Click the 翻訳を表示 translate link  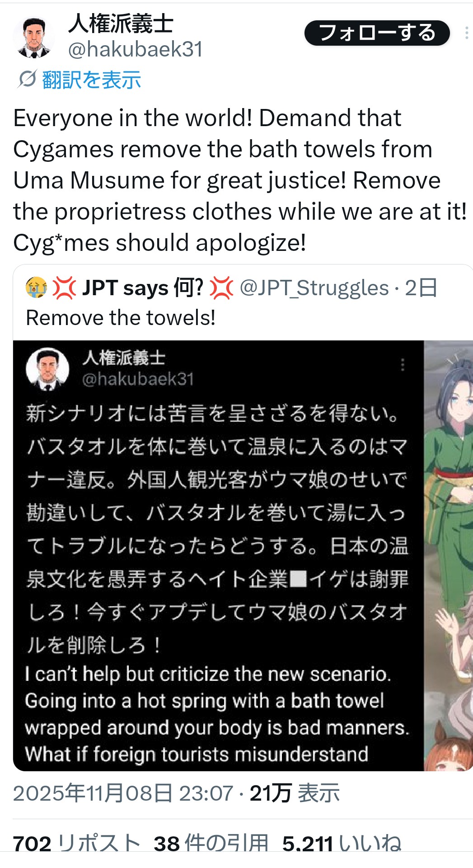92,80
